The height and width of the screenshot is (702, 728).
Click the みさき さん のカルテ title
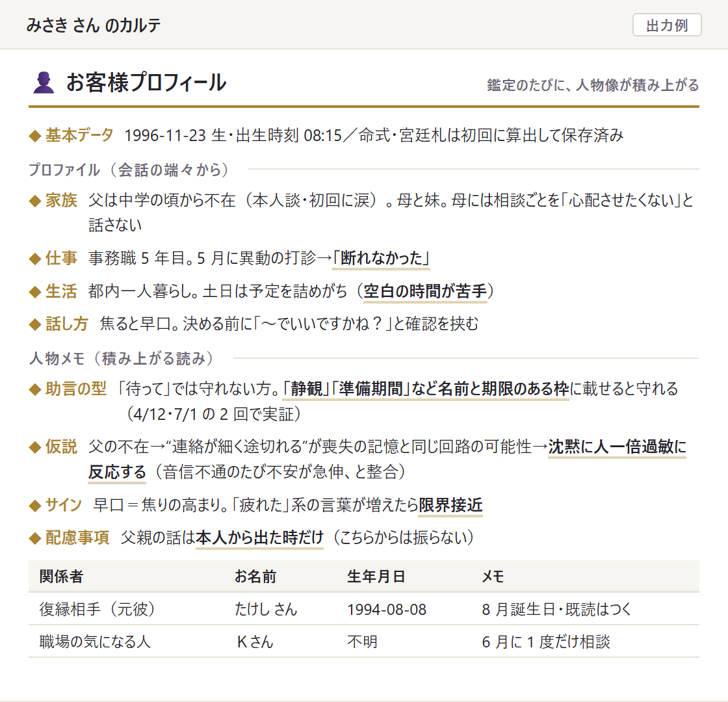[x=94, y=25]
